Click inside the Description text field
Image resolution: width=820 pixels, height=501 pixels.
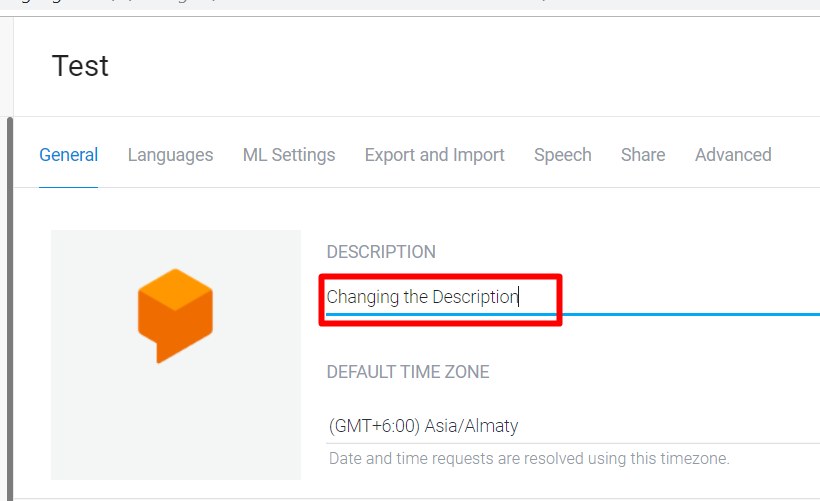click(x=573, y=297)
